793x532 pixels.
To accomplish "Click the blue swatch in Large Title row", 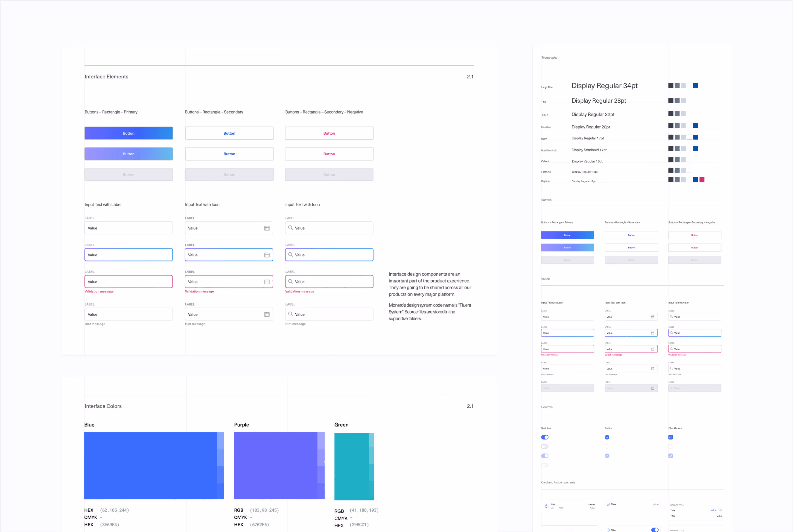I will point(696,86).
